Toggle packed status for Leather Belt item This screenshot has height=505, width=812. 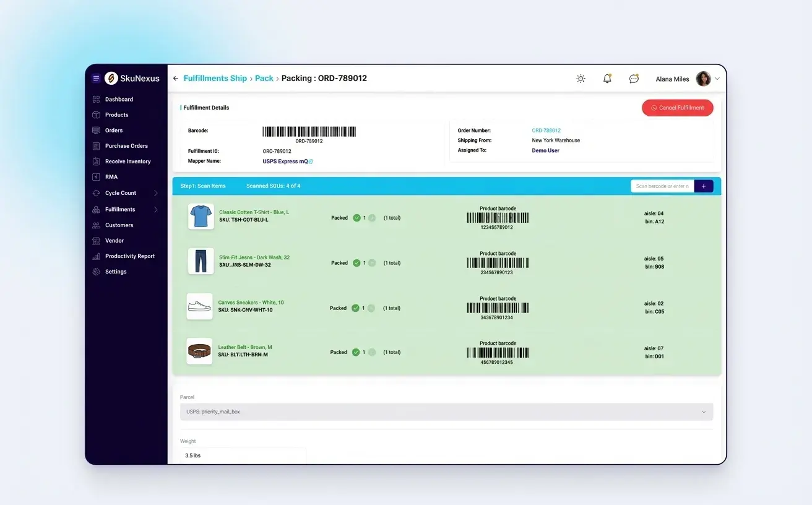click(x=356, y=352)
